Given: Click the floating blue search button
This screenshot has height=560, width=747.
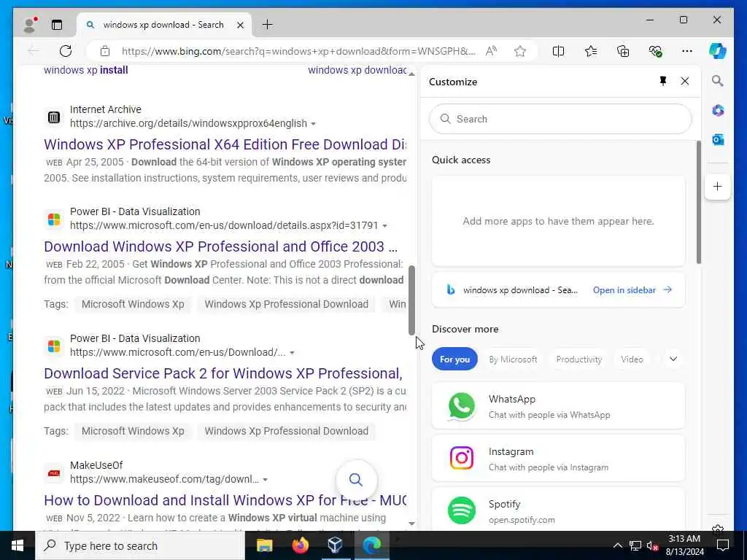Looking at the screenshot, I should pyautogui.click(x=356, y=480).
